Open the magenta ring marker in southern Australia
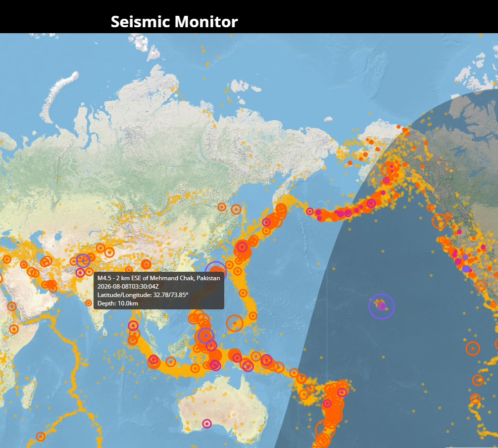498x448 pixels. click(207, 424)
